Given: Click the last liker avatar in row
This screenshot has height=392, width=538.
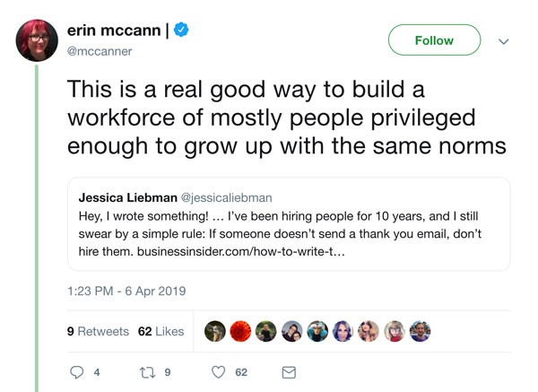Looking at the screenshot, I should tap(420, 331).
